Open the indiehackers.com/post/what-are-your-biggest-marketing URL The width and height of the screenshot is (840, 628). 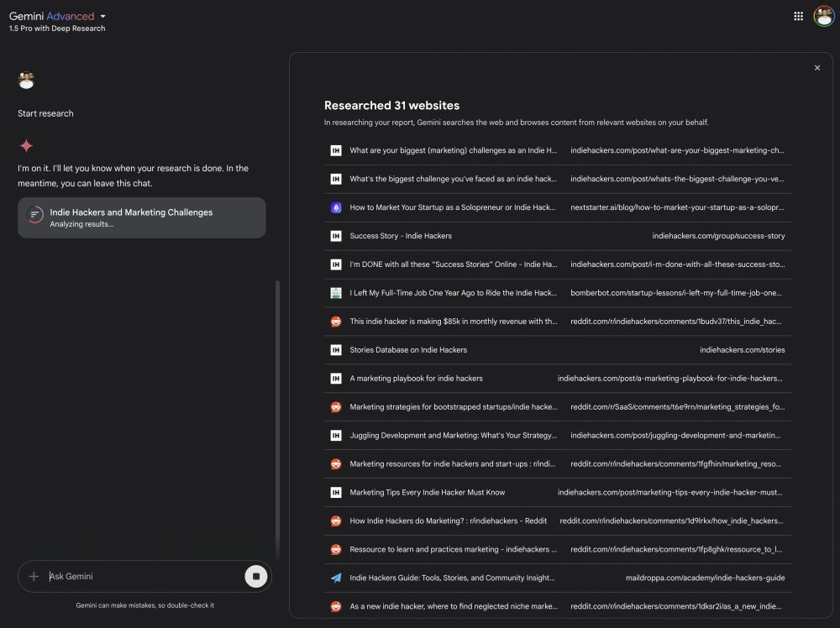click(677, 150)
